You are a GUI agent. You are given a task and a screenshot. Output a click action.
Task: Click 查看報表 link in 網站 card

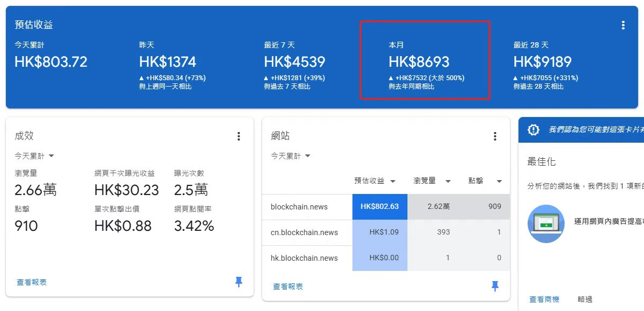288,286
